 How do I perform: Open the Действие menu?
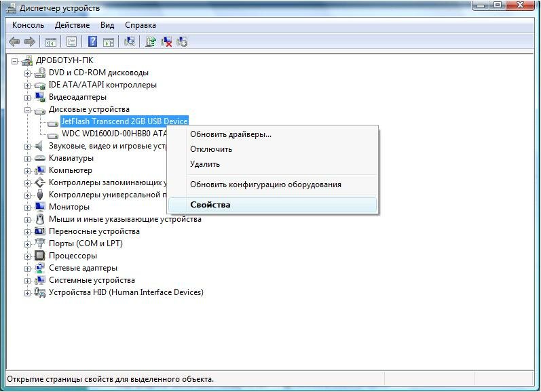(x=72, y=25)
